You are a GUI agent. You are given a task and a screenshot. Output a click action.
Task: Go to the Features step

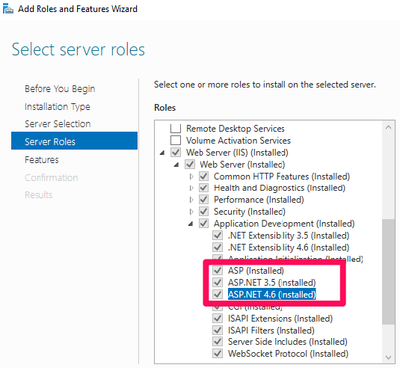coord(42,160)
